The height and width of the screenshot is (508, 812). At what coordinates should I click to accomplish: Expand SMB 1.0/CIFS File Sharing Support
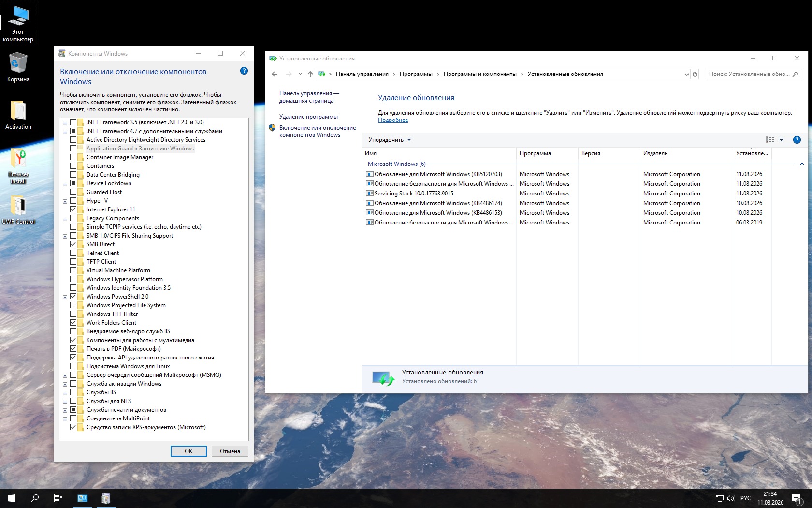[65, 236]
